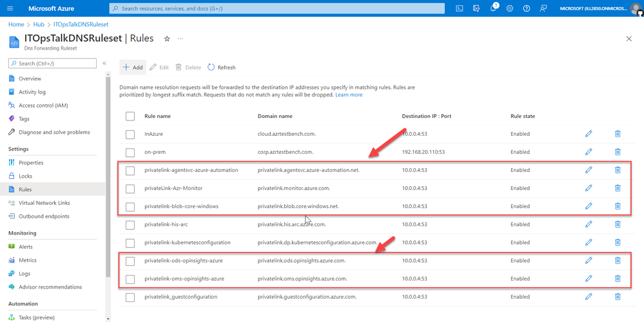Image resolution: width=644 pixels, height=322 pixels.
Task: Click the left menu scrollbar down arrow
Action: 108,319
